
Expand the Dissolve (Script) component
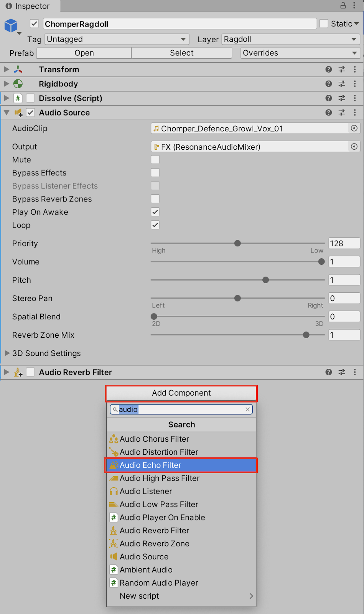(x=7, y=98)
